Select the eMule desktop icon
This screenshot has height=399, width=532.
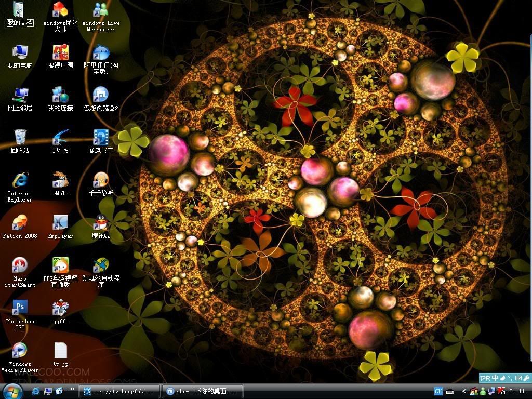[60, 180]
